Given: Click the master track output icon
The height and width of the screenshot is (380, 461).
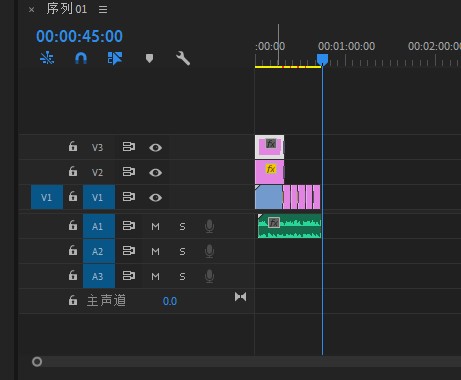Looking at the screenshot, I should pos(240,297).
